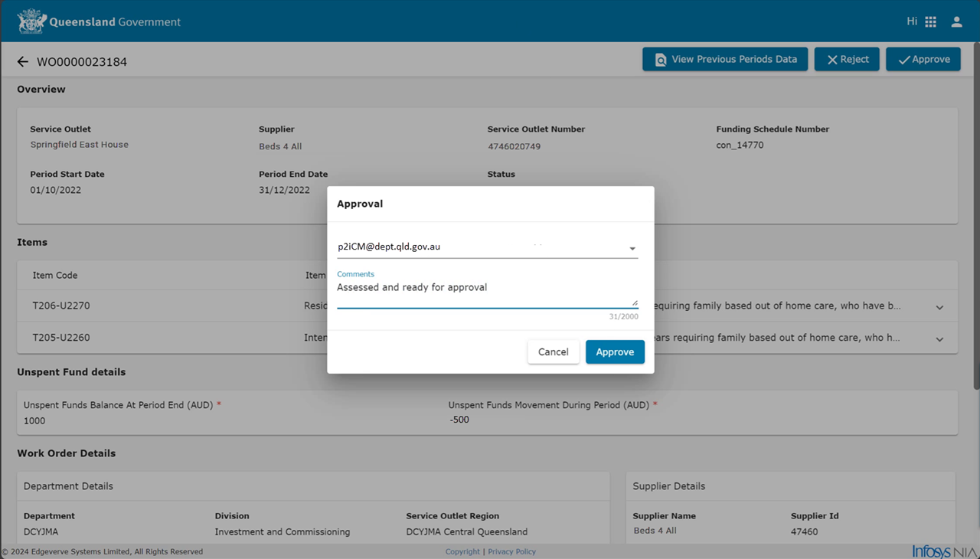Image resolution: width=980 pixels, height=559 pixels.
Task: Click the top-right Approve checkmark button
Action: click(x=923, y=59)
